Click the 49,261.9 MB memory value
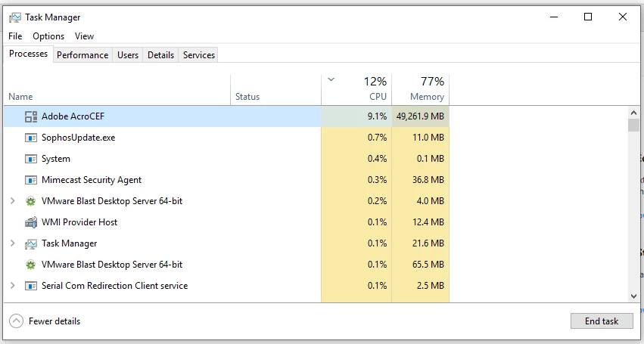The image size is (644, 344). [420, 116]
